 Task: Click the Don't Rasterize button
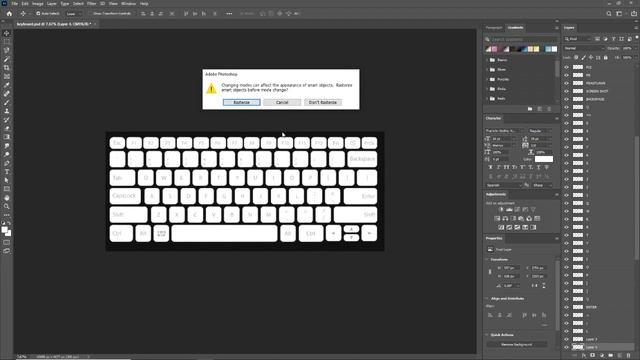pos(323,102)
